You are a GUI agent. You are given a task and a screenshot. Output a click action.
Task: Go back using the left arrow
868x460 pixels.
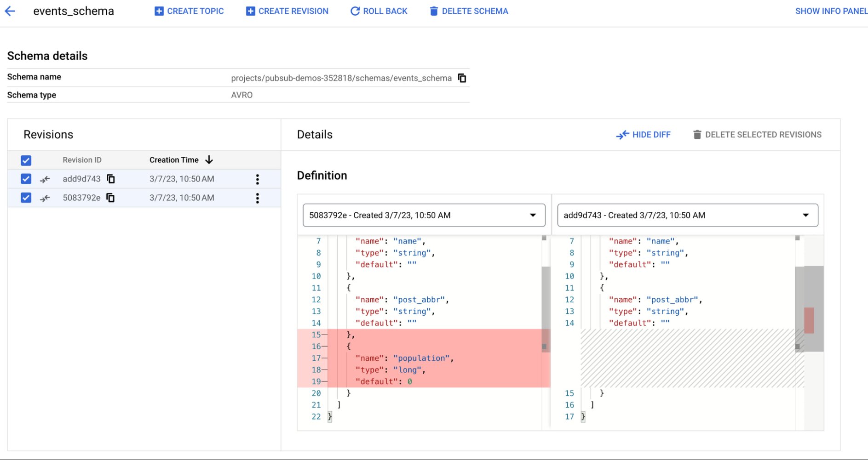[10, 11]
